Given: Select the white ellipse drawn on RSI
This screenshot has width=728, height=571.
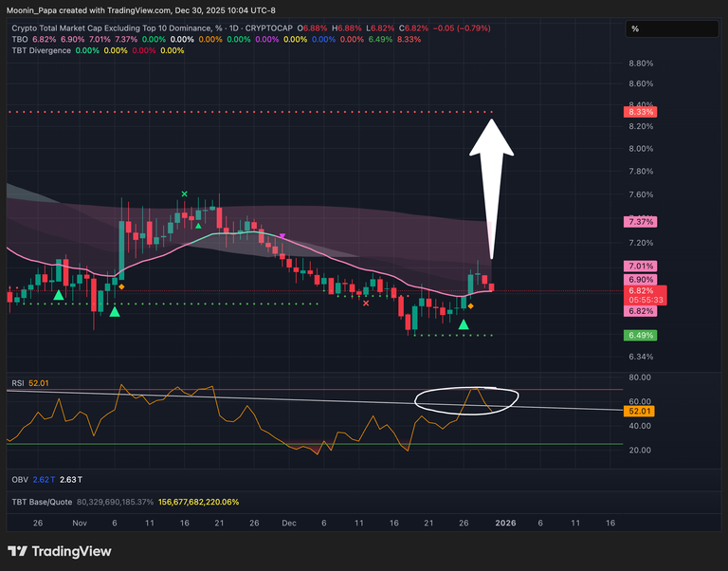Looking at the screenshot, I should click(468, 398).
